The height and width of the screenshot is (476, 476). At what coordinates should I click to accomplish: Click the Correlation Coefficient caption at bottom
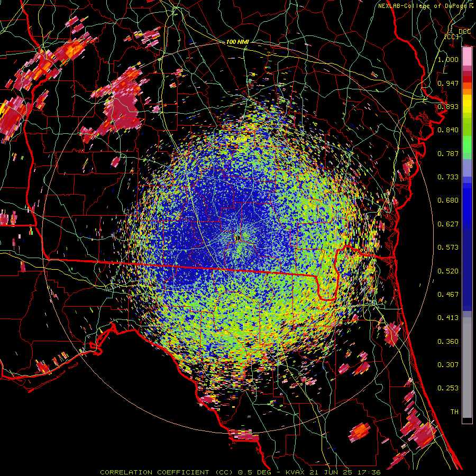click(240, 472)
